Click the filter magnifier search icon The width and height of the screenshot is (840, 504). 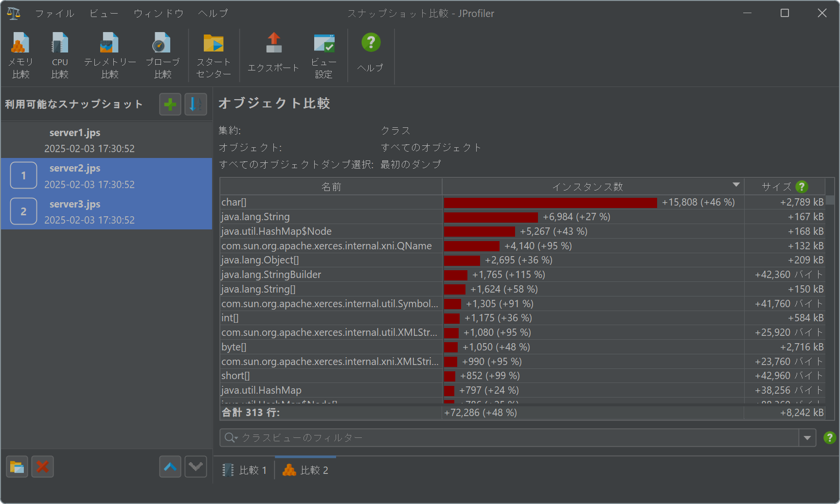pos(231,438)
